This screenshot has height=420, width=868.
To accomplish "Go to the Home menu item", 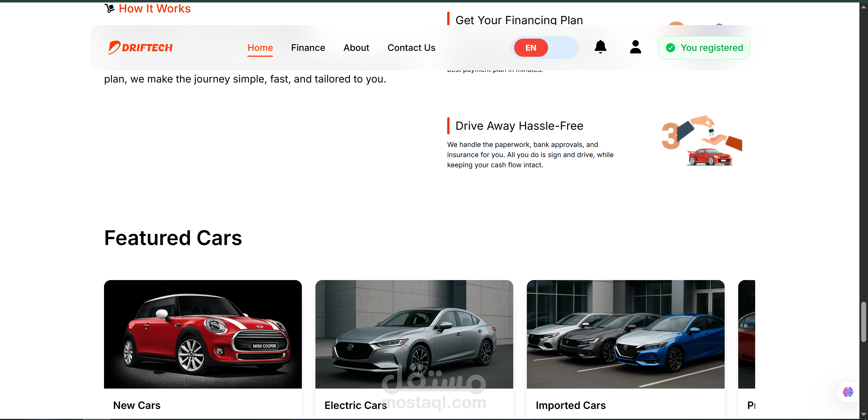I will click(x=260, y=48).
